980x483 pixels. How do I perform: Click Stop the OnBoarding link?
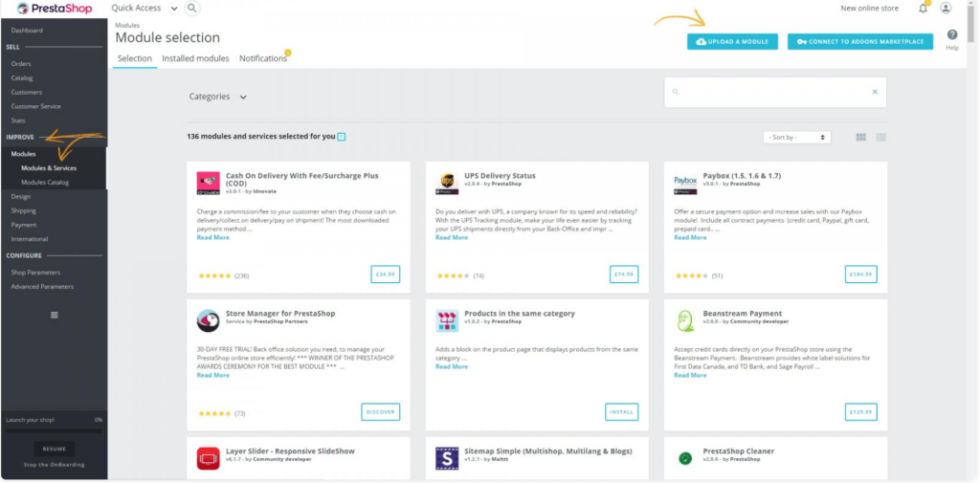[55, 465]
